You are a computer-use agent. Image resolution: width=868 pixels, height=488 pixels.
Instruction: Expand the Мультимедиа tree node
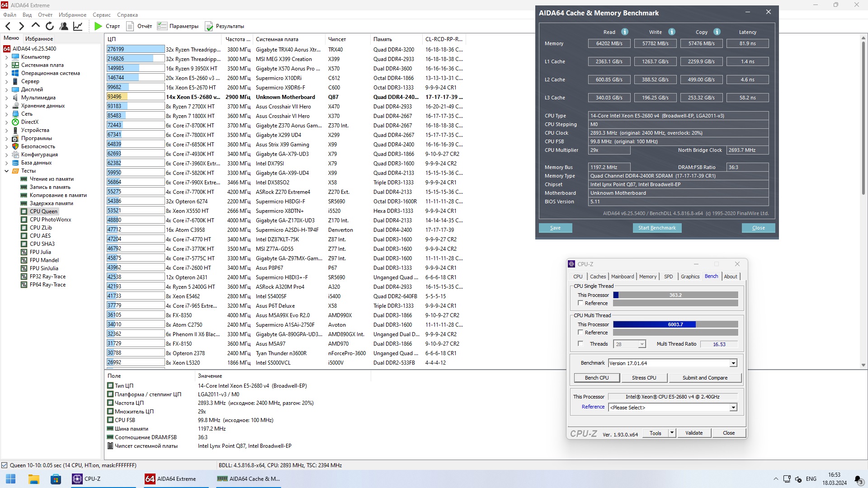coord(6,98)
